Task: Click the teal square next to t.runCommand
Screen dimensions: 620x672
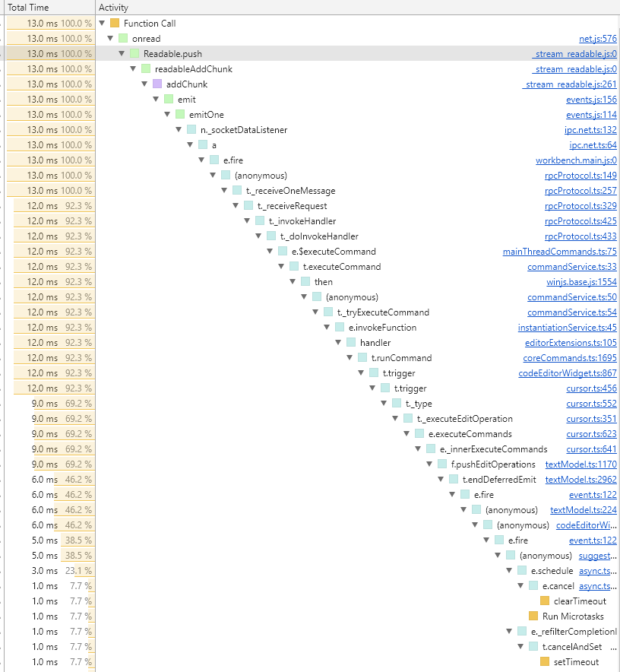Action: pos(362,358)
